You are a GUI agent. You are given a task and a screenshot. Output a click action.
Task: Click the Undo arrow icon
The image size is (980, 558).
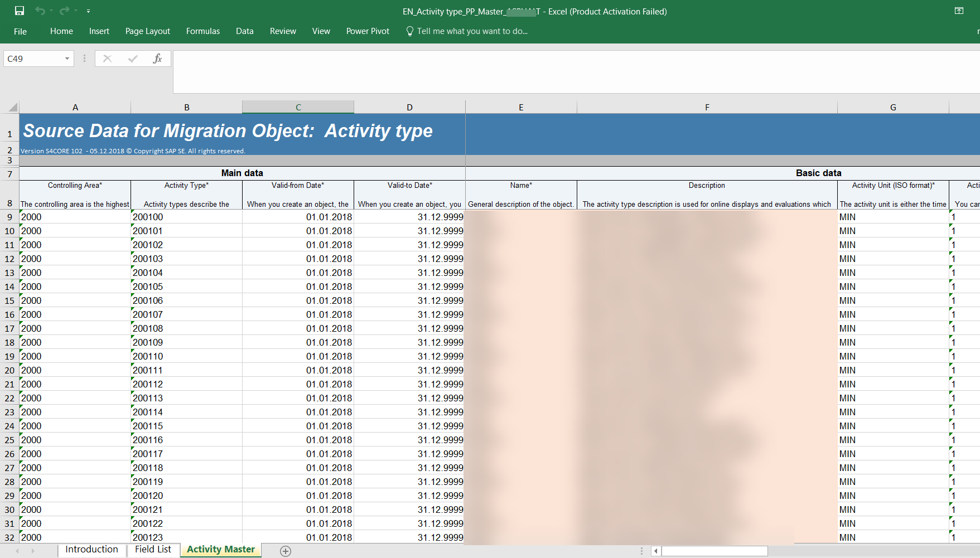coord(40,11)
